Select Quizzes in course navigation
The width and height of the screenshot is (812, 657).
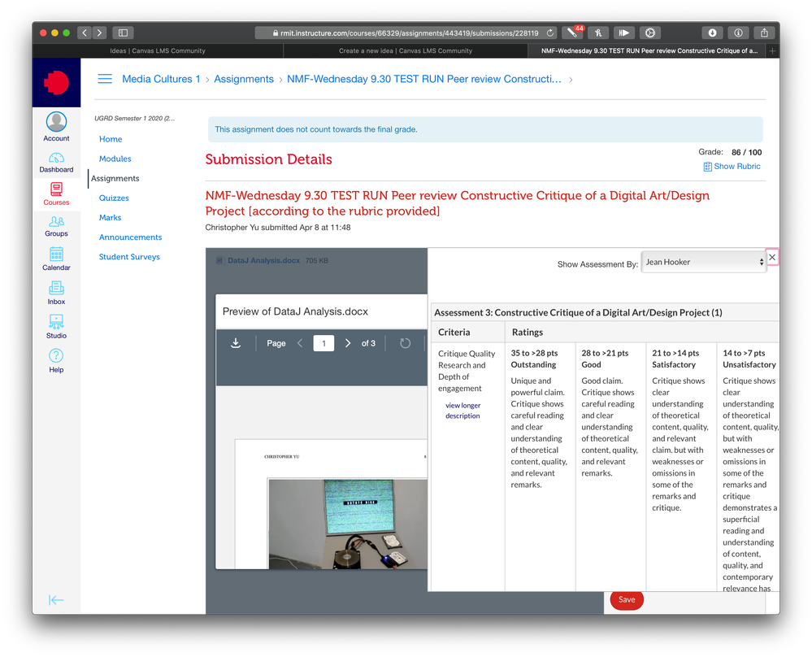114,198
